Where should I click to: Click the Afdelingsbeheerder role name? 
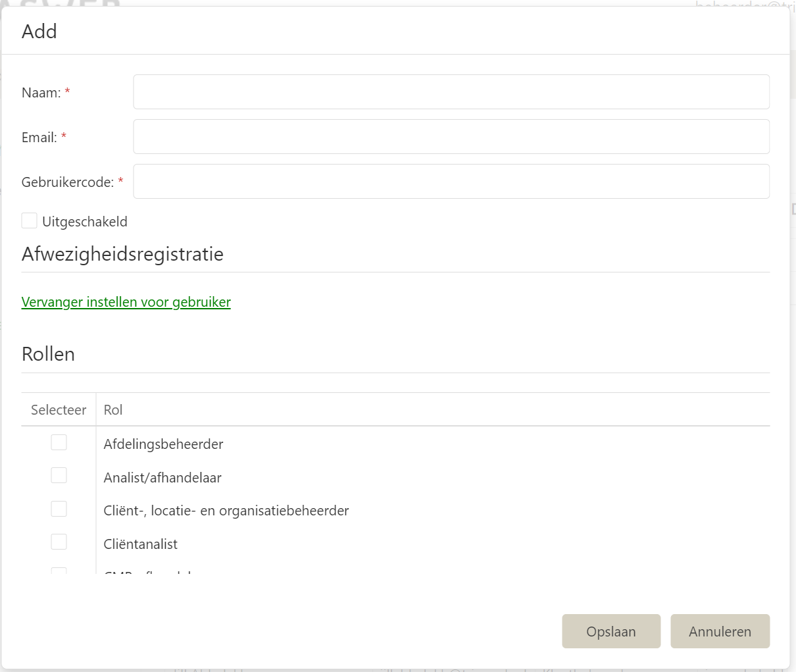[x=163, y=444]
